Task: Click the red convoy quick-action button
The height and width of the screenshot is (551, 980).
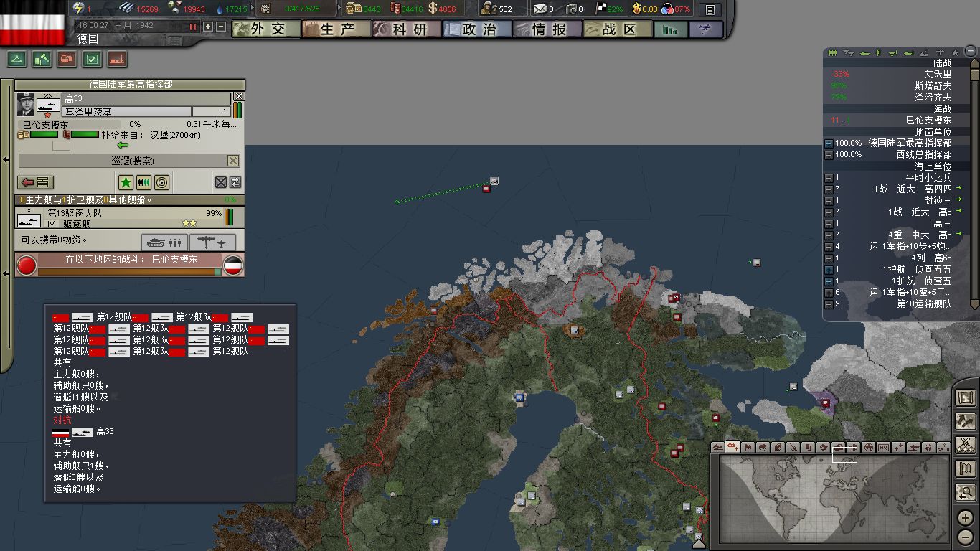Action: [x=67, y=59]
